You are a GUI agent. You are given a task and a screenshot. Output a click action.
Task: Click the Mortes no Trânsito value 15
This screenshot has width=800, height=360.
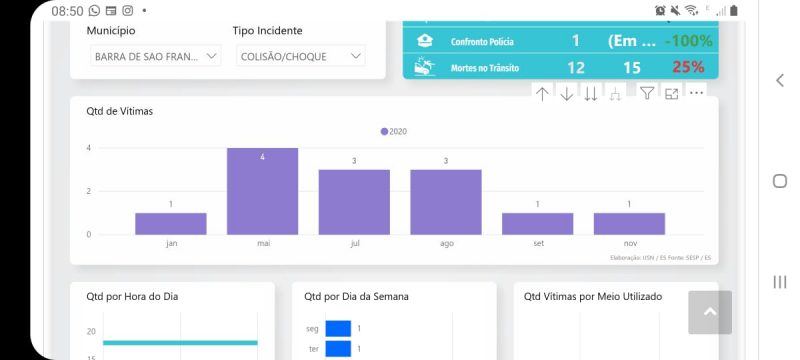pyautogui.click(x=632, y=67)
